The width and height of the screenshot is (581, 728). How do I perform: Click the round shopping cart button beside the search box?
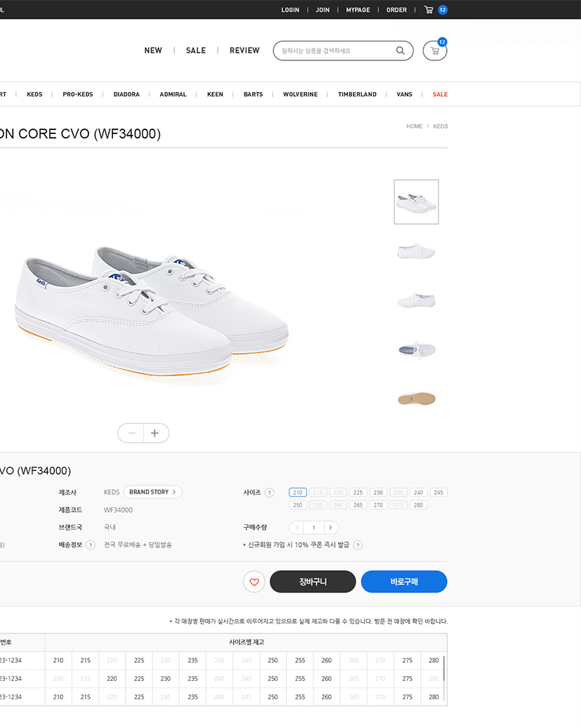[x=435, y=51]
